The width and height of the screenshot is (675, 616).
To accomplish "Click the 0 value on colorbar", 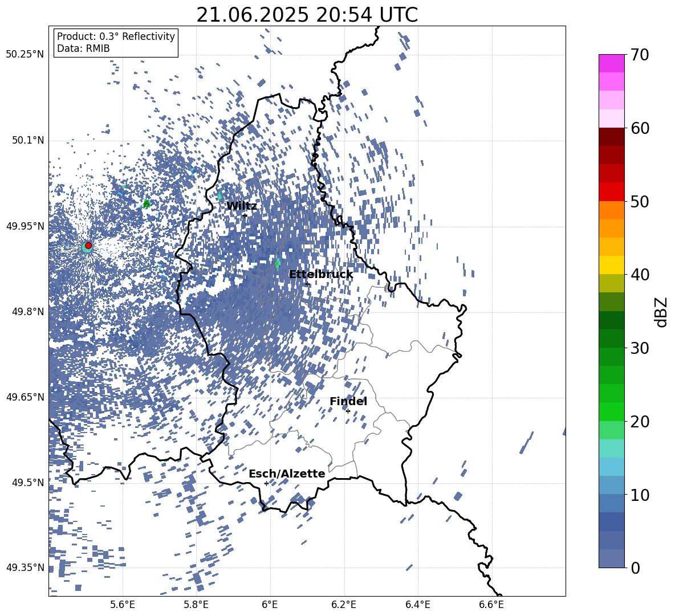I will tap(635, 568).
